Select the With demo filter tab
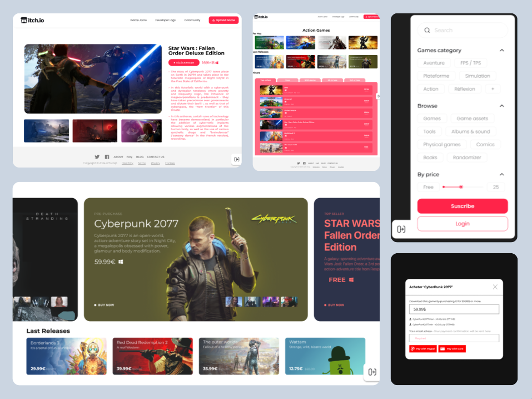 [x=310, y=80]
